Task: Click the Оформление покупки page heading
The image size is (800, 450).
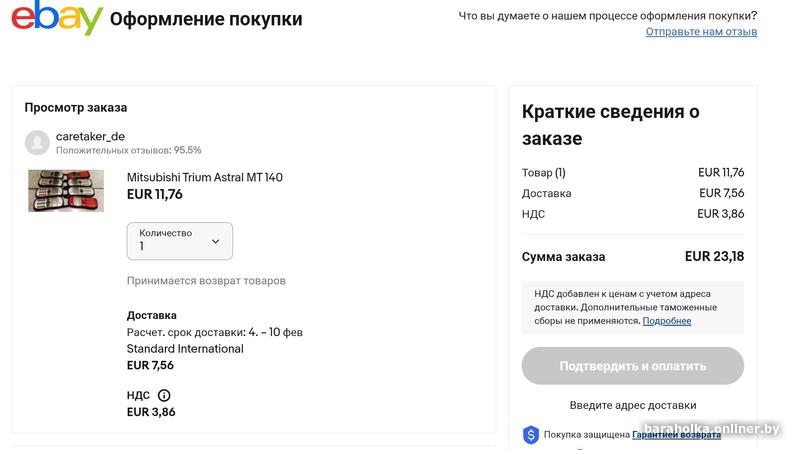Action: (206, 19)
